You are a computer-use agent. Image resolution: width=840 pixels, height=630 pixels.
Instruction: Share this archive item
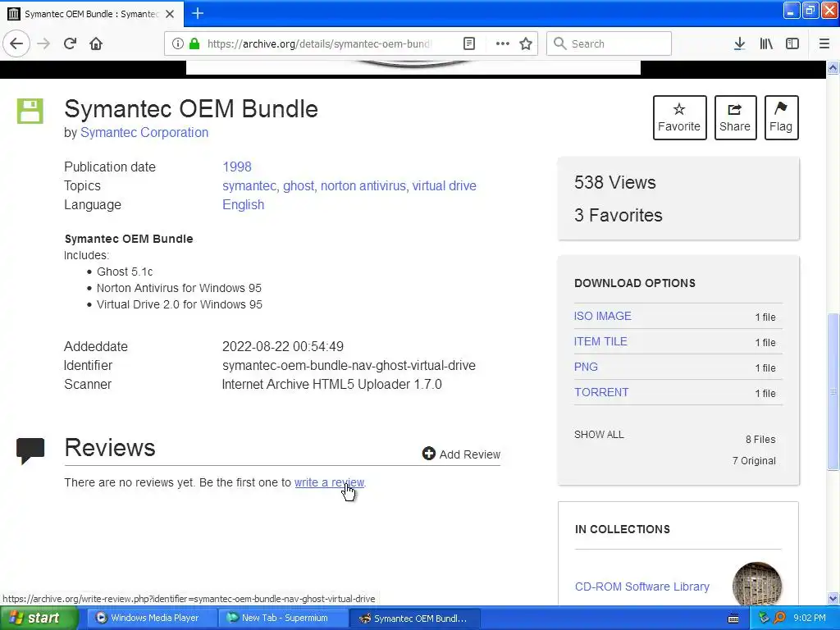735,117
